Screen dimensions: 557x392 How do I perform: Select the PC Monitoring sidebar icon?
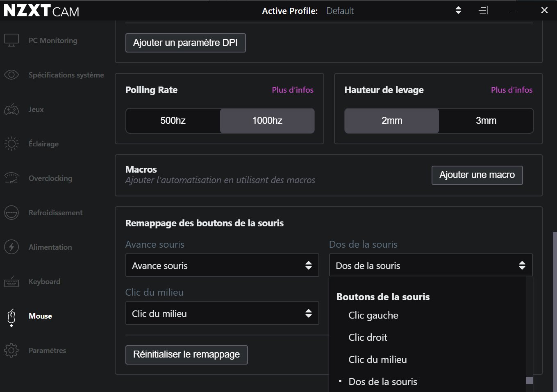[x=11, y=40]
